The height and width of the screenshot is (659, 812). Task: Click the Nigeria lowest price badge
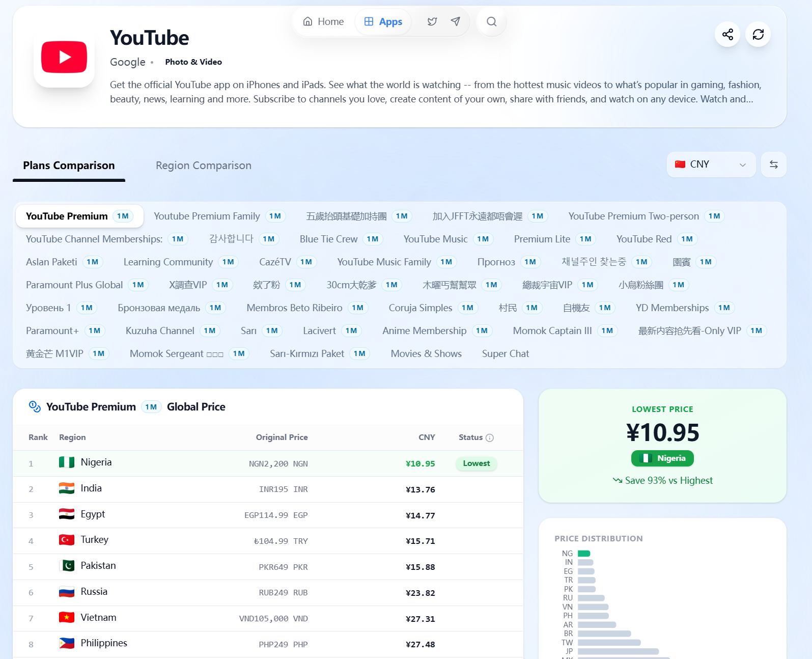(662, 458)
